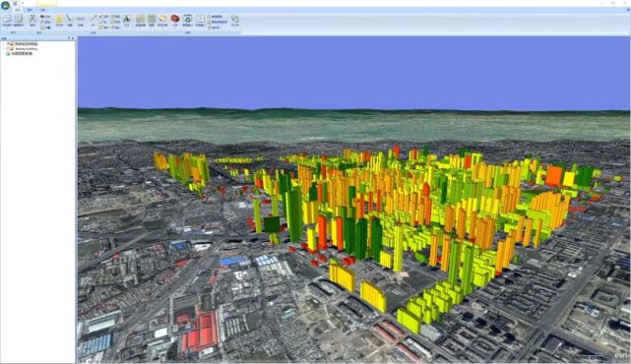Click the last ribbon icon with green arrows
The image size is (631, 364).
[235, 19]
